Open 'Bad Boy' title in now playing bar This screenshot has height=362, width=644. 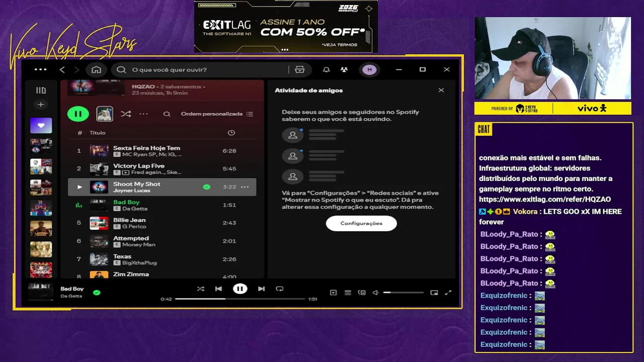click(x=72, y=289)
